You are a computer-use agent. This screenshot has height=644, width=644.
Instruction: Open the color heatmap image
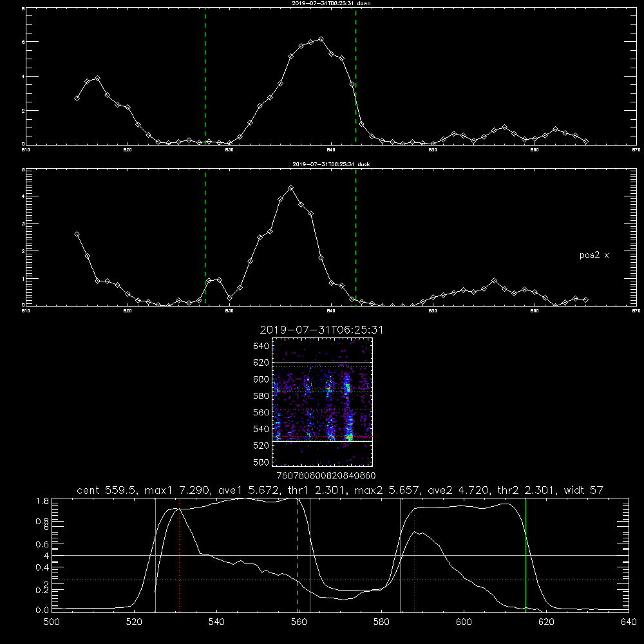tap(323, 402)
